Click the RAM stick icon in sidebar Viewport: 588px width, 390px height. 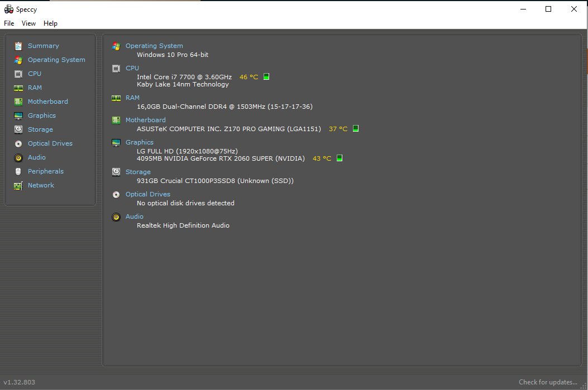pyautogui.click(x=18, y=88)
